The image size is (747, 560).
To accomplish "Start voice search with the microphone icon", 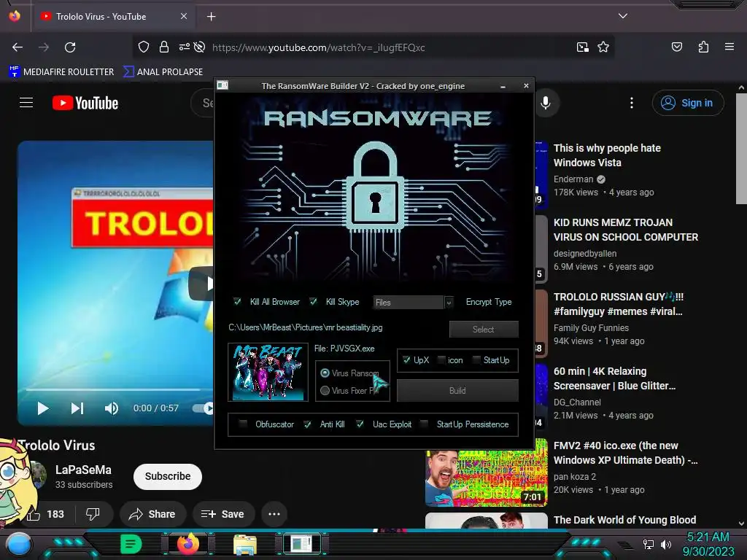I will tap(546, 103).
